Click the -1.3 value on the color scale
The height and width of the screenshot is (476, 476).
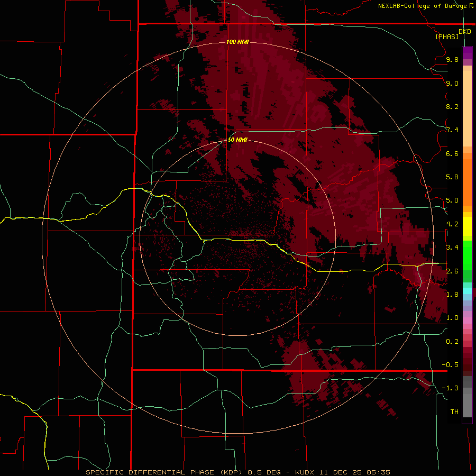pos(450,388)
